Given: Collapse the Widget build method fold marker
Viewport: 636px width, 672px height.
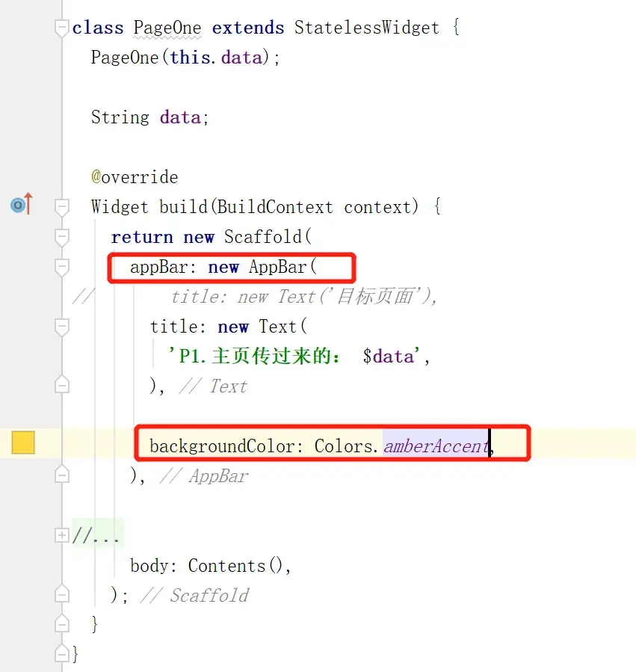Looking at the screenshot, I should pyautogui.click(x=62, y=207).
